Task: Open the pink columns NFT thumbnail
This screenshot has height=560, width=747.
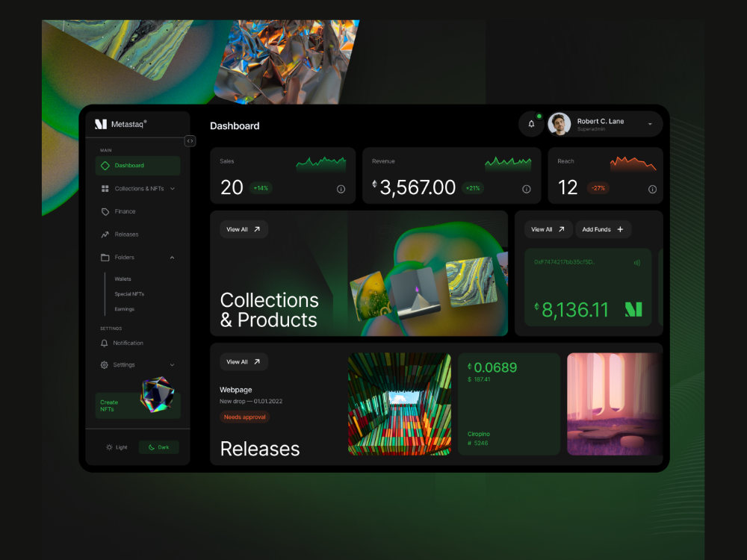Action: 615,404
